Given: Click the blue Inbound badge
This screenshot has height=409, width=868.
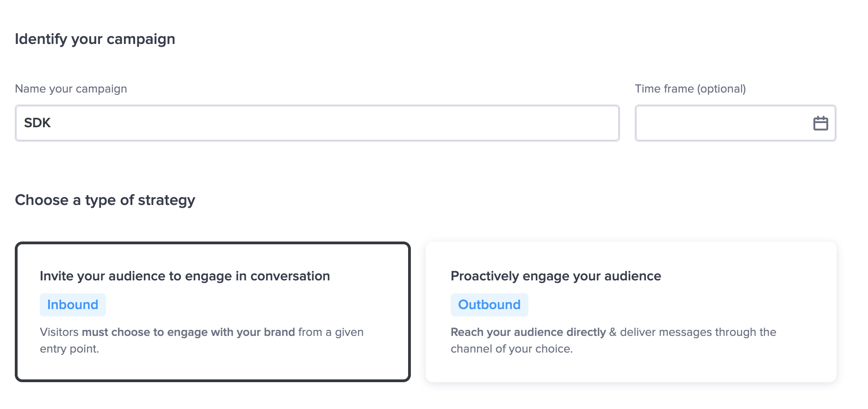Looking at the screenshot, I should coord(73,305).
